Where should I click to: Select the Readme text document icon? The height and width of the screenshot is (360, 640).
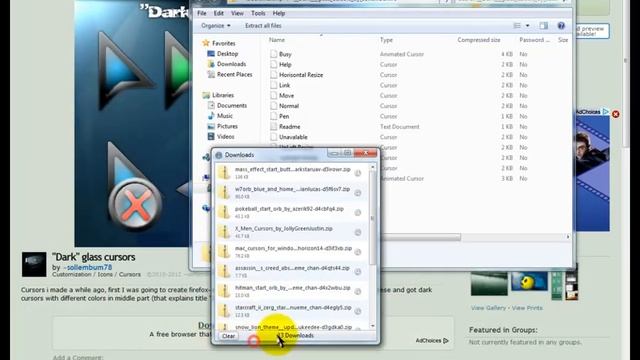click(273, 127)
